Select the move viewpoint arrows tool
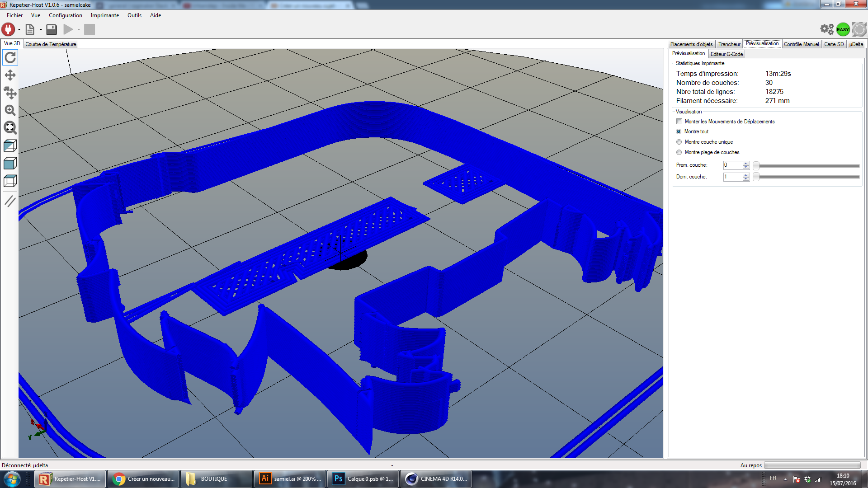The height and width of the screenshot is (488, 868). click(10, 75)
